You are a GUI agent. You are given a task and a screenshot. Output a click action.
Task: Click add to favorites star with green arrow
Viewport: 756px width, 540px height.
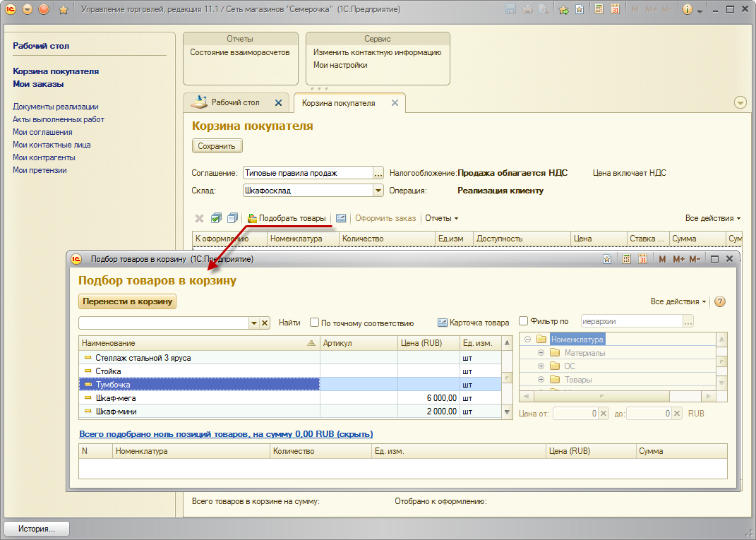click(563, 9)
